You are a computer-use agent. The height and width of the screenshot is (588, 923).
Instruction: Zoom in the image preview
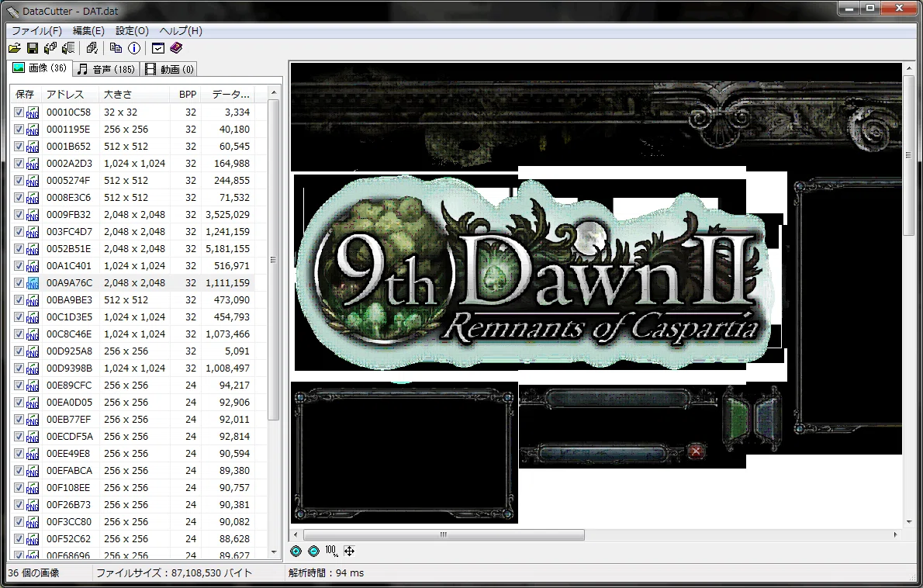[x=296, y=551]
